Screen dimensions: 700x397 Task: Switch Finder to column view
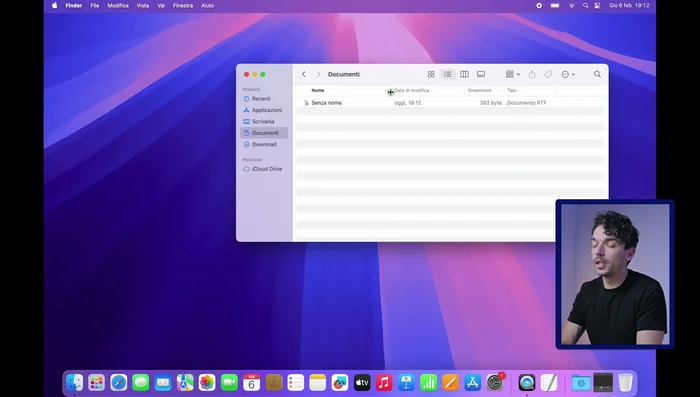click(464, 74)
